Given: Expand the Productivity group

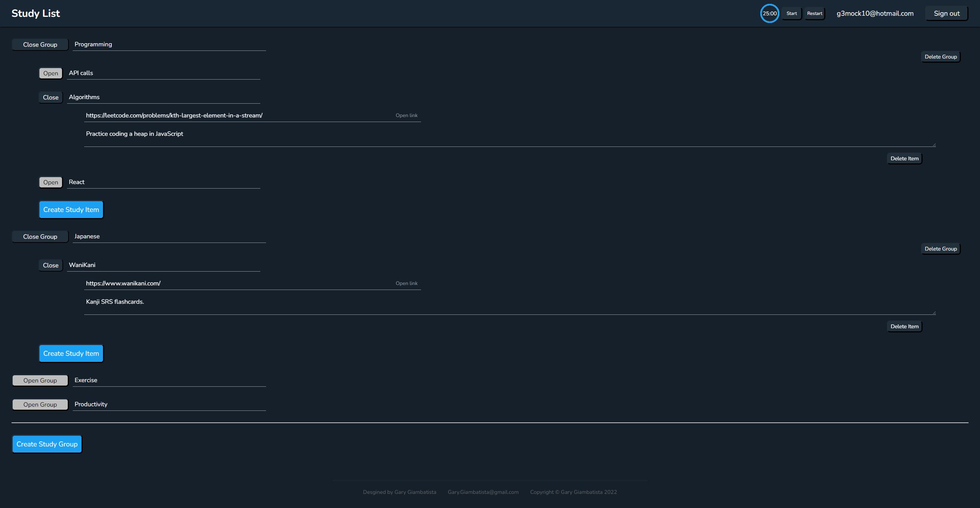Looking at the screenshot, I should [39, 404].
